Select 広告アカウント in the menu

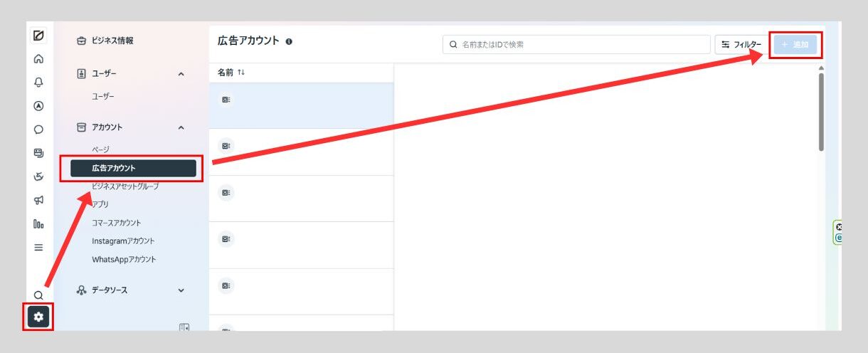133,168
